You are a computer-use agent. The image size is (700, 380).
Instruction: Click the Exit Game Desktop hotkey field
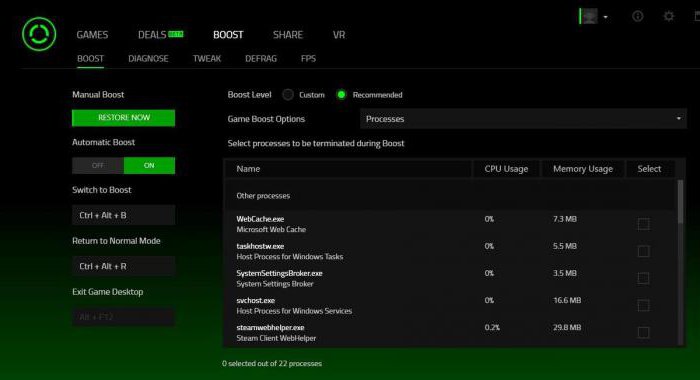pyautogui.click(x=124, y=317)
